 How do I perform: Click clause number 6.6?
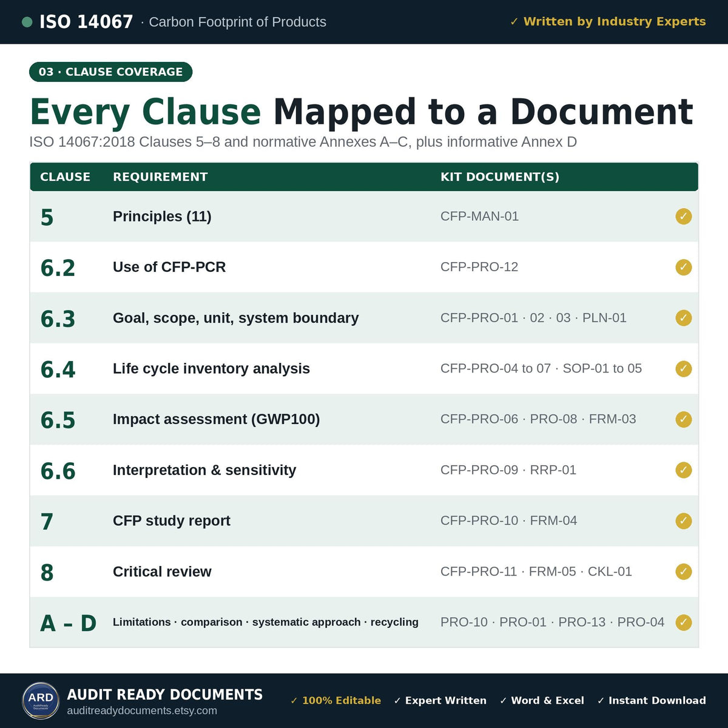point(58,471)
